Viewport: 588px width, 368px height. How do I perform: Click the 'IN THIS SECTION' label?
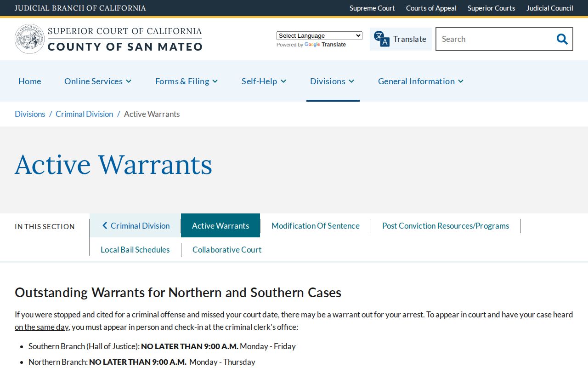coord(45,226)
